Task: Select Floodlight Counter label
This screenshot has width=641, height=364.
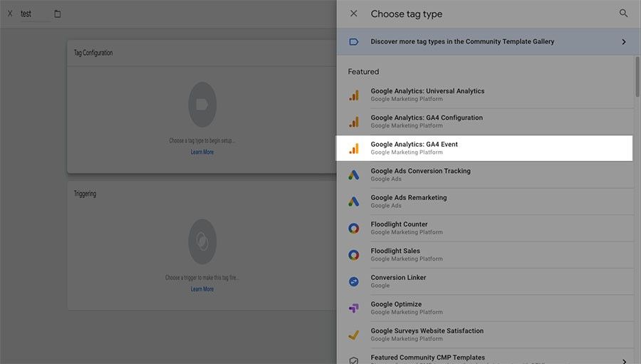Action: click(x=399, y=224)
